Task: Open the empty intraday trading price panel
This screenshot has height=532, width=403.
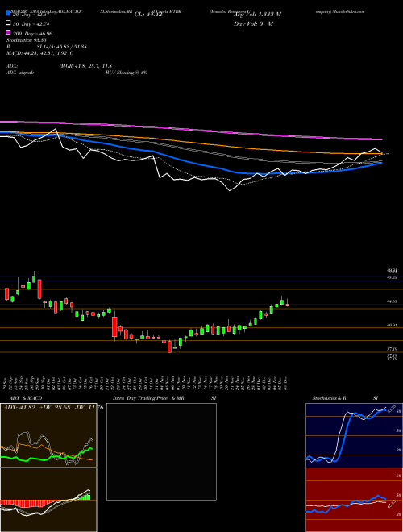Action: tap(161, 451)
